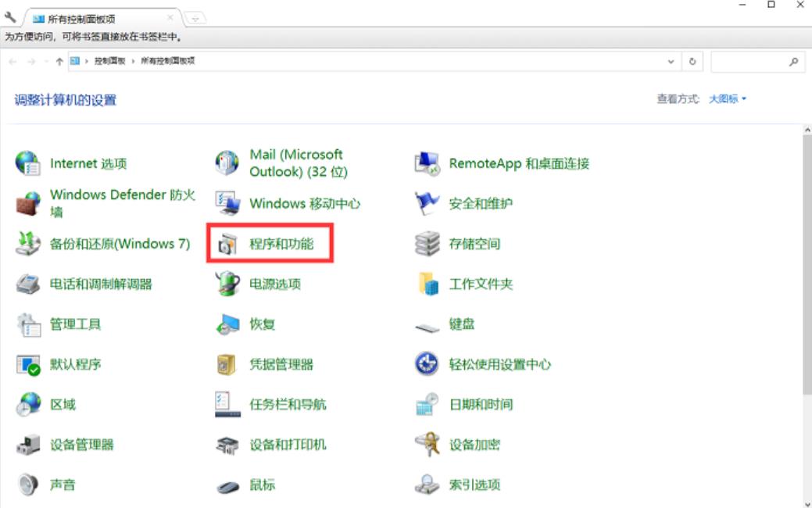Open the 键盘 keyboard icon
The width and height of the screenshot is (812, 508).
coord(427,327)
